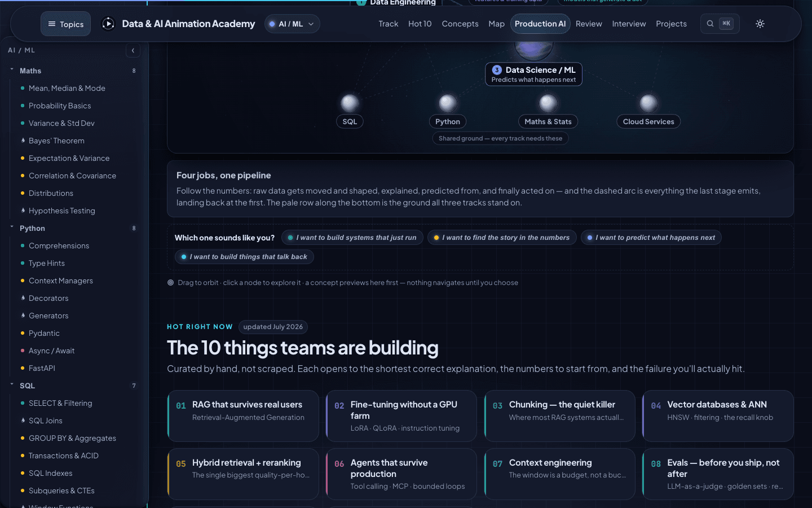
Task: Open 'Agents that survive production' card
Action: pos(401,474)
